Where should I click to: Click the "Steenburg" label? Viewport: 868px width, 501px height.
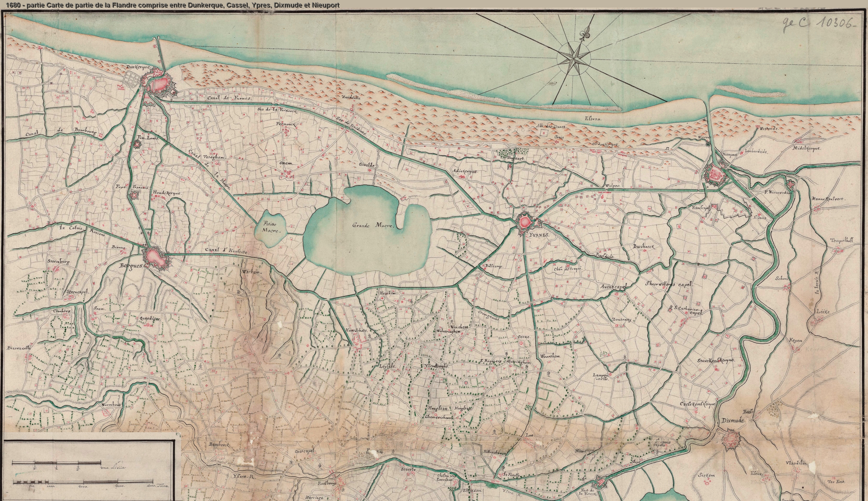pyautogui.click(x=59, y=262)
